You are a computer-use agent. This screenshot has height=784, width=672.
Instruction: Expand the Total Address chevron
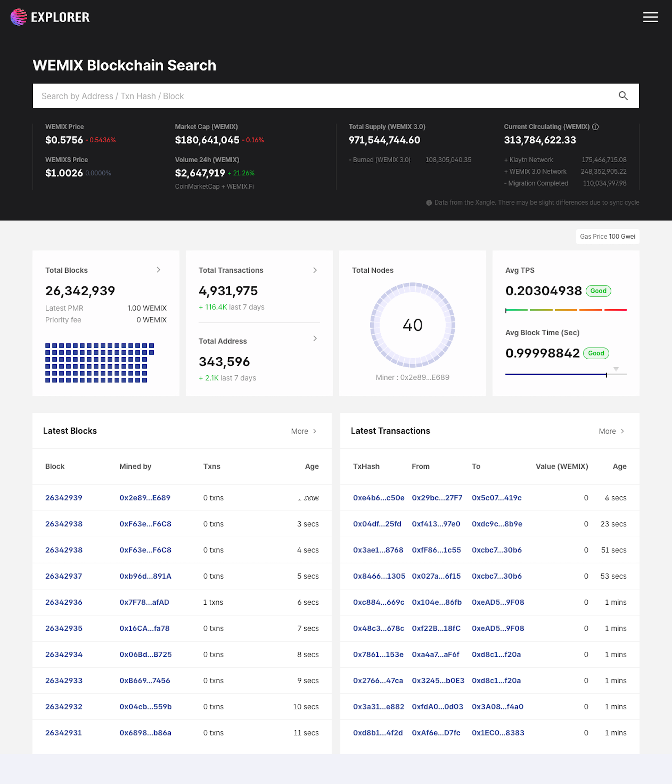[315, 338]
